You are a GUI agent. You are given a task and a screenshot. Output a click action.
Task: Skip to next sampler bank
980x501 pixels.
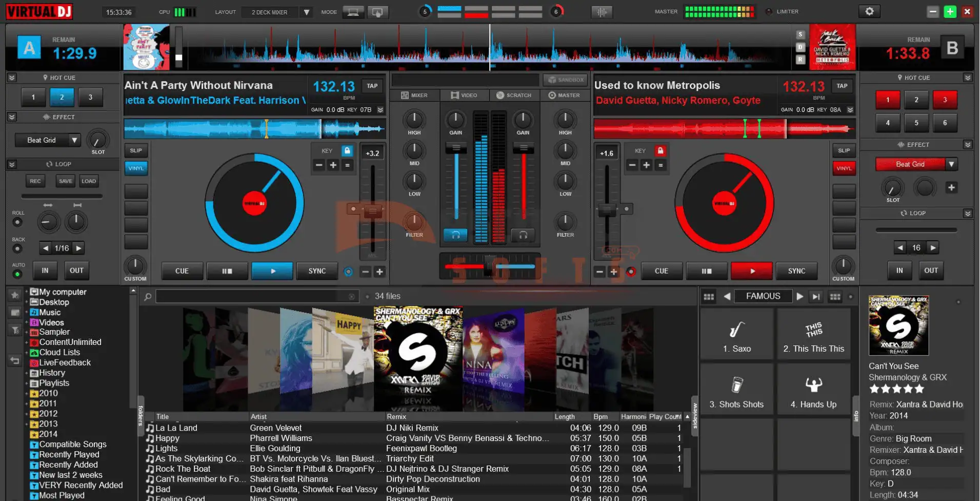click(x=816, y=296)
